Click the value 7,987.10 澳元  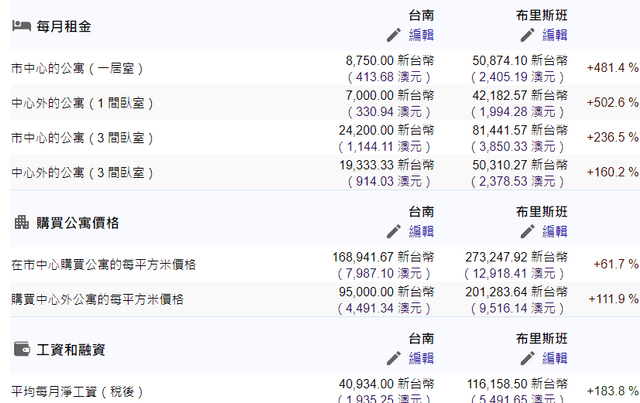click(x=384, y=273)
